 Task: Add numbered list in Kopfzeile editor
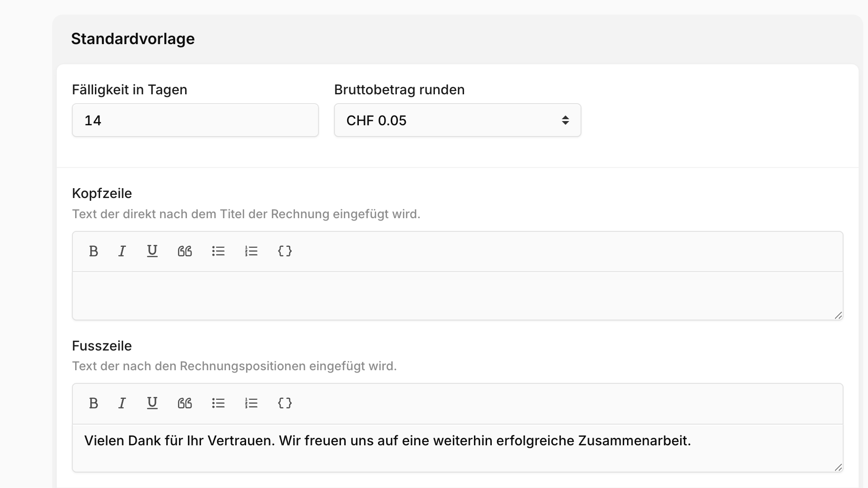[x=251, y=252]
